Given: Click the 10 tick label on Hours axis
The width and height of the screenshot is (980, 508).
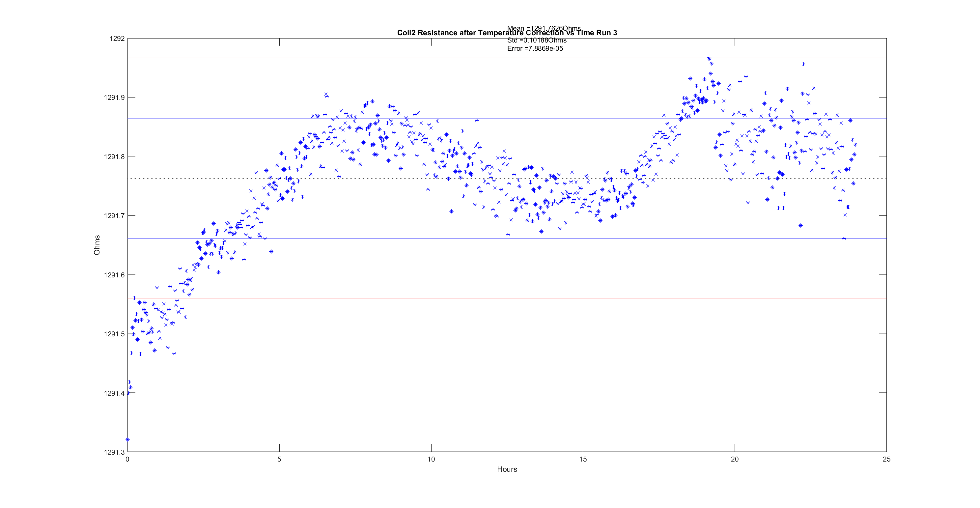Looking at the screenshot, I should point(431,459).
